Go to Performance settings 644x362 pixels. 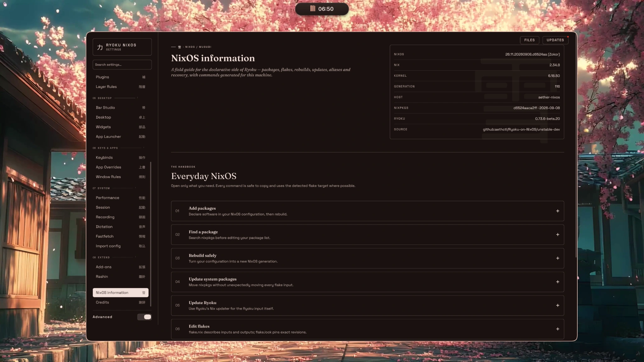120,198
